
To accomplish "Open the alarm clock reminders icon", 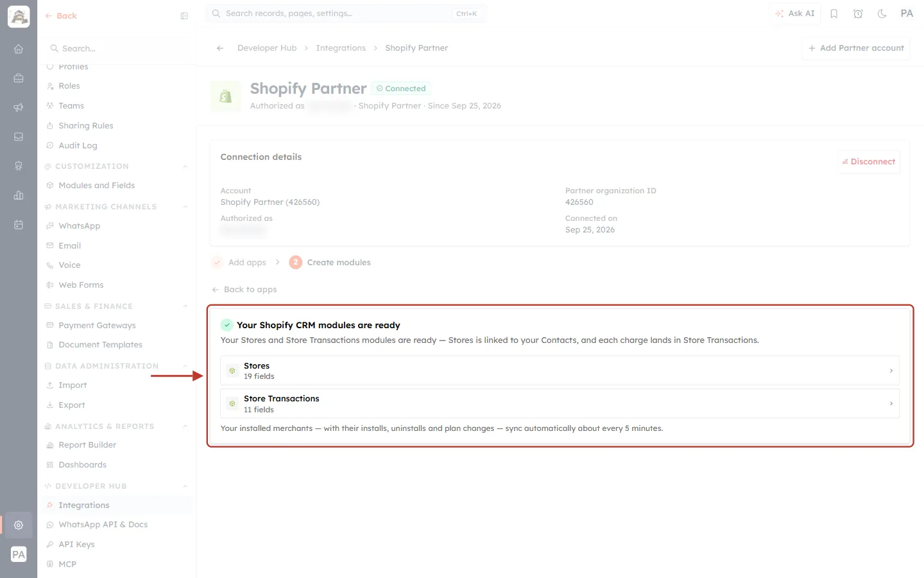I will (x=858, y=13).
